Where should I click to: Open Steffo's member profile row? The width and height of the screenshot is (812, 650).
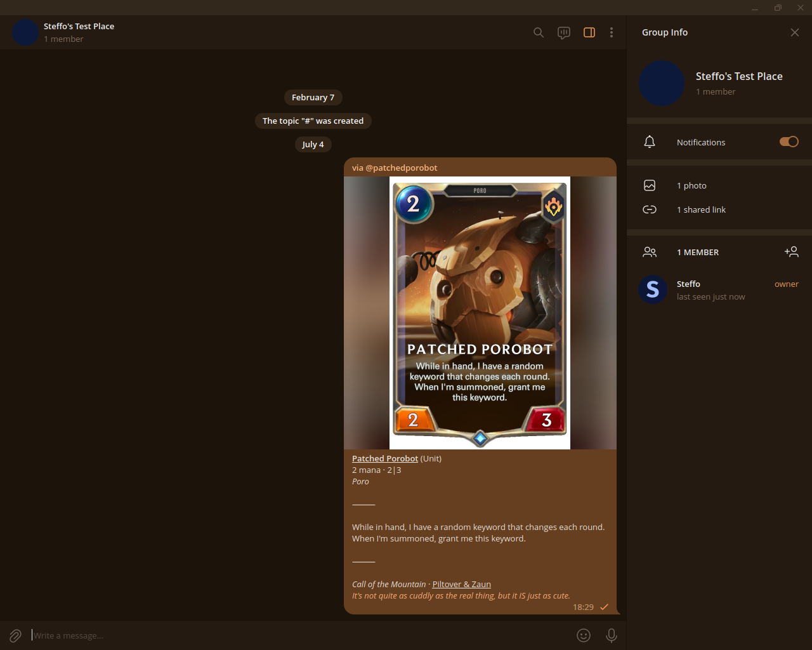click(719, 290)
